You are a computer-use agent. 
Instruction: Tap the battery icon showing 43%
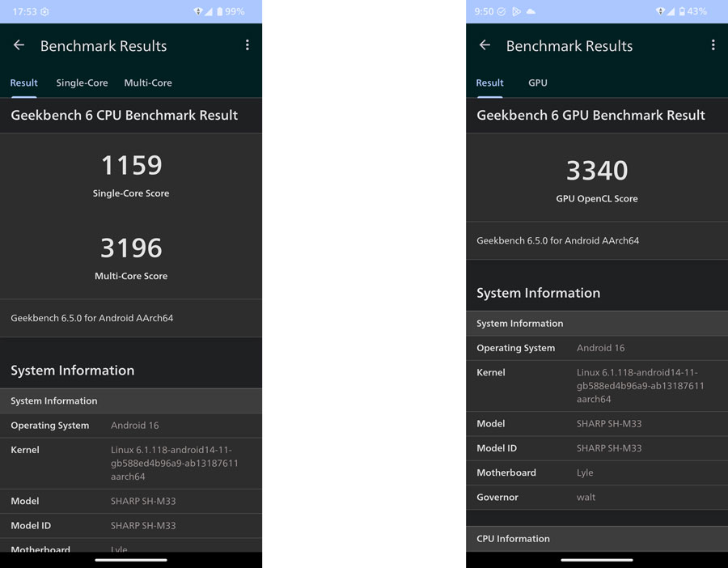(x=682, y=11)
